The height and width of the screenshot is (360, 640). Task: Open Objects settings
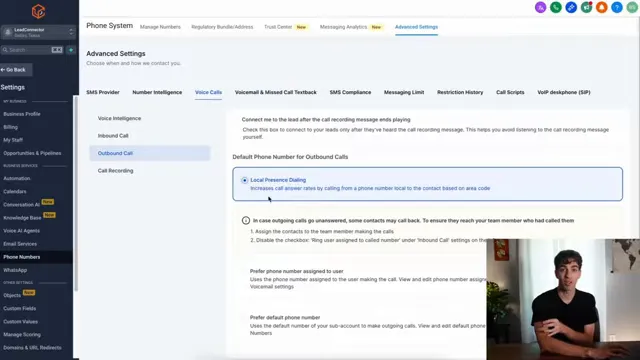coord(12,295)
